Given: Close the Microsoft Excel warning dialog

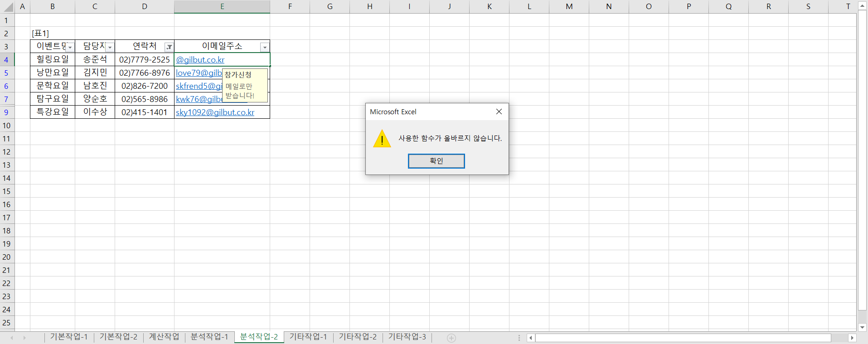Looking at the screenshot, I should 499,111.
